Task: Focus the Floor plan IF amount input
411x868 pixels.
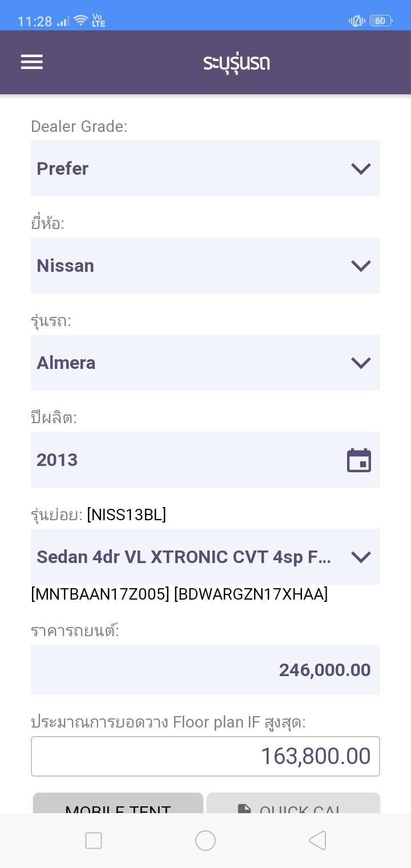Action: pos(205,756)
